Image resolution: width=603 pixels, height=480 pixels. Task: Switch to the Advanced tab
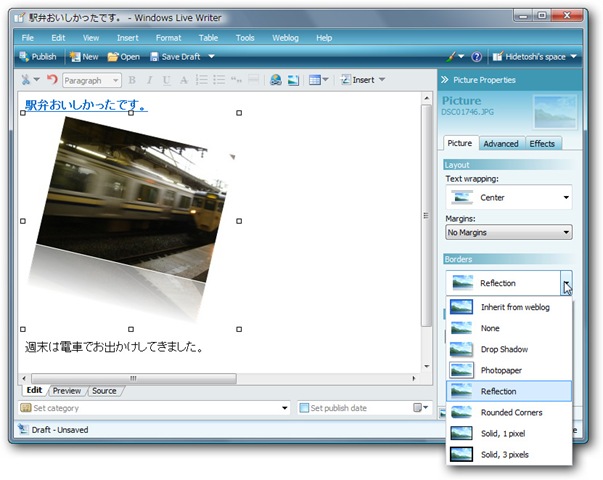pyautogui.click(x=501, y=143)
